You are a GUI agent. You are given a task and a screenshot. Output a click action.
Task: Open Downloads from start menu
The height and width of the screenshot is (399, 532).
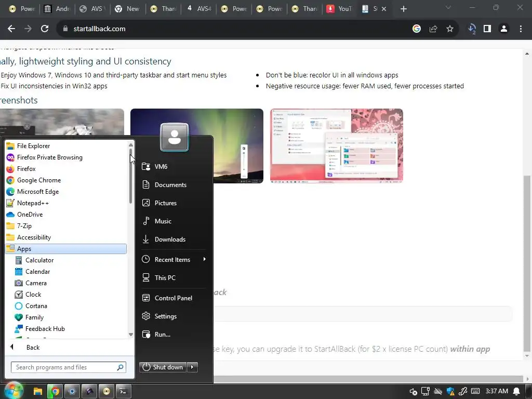[x=173, y=240]
